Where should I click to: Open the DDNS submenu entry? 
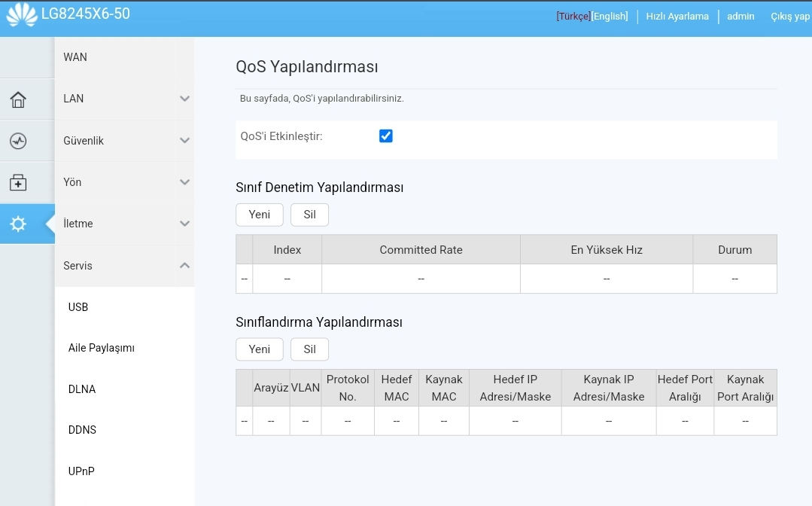point(82,430)
